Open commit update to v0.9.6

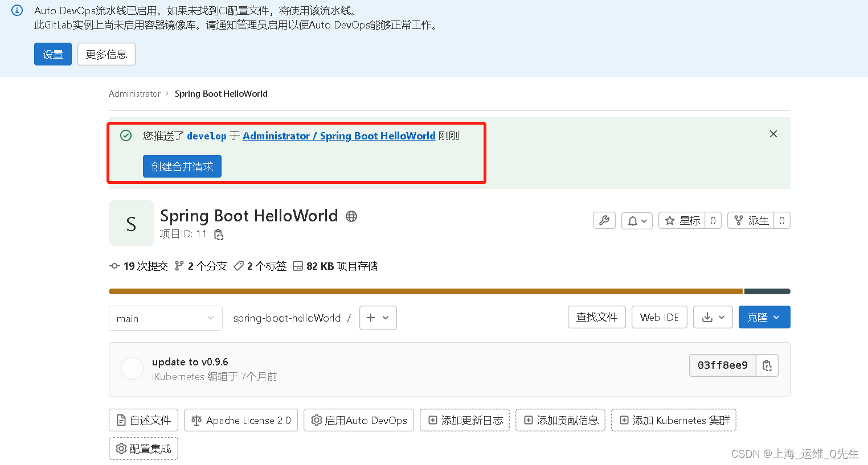coord(190,362)
